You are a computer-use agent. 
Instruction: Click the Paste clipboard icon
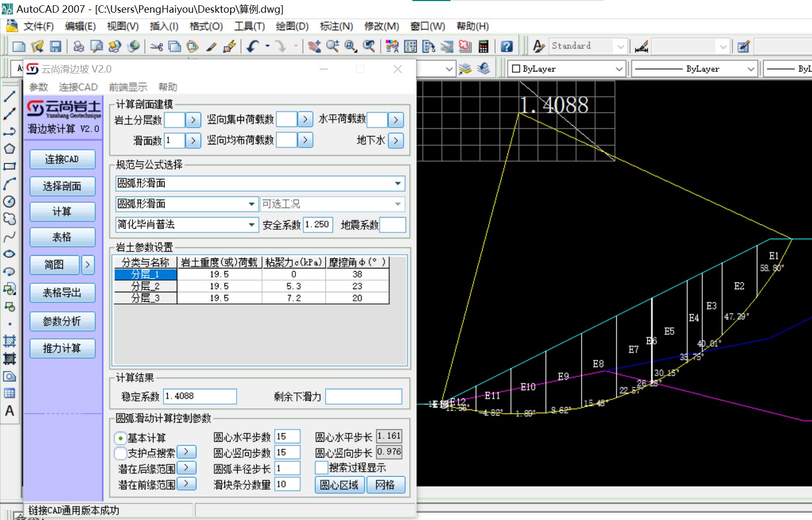tap(193, 47)
